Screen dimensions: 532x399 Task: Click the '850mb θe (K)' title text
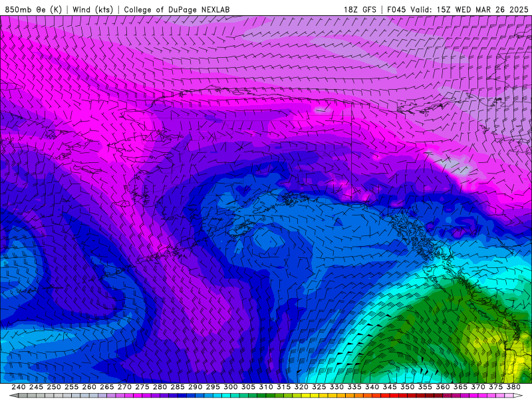pos(33,9)
